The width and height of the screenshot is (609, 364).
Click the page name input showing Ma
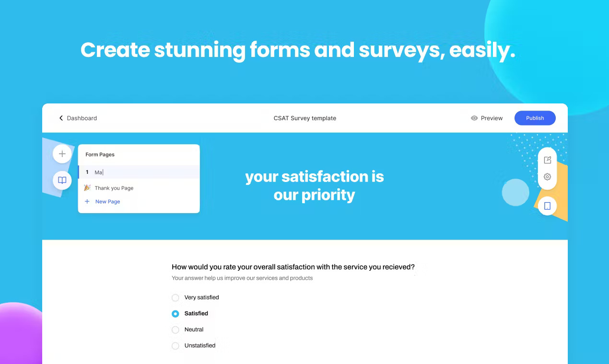click(99, 172)
